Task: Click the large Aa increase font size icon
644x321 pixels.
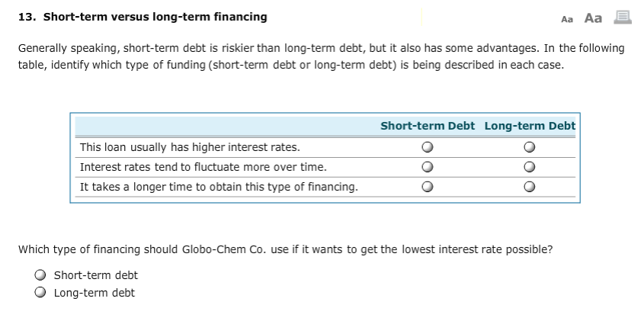Action: tap(592, 17)
